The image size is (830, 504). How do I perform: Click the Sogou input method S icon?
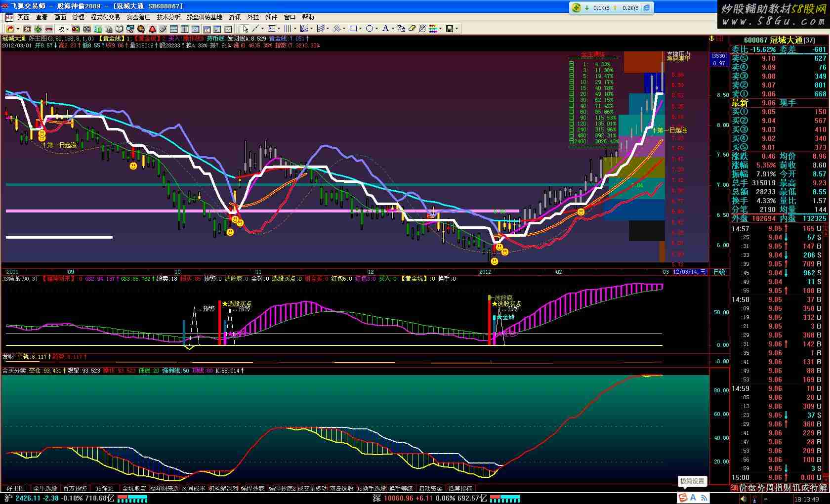pos(683,498)
